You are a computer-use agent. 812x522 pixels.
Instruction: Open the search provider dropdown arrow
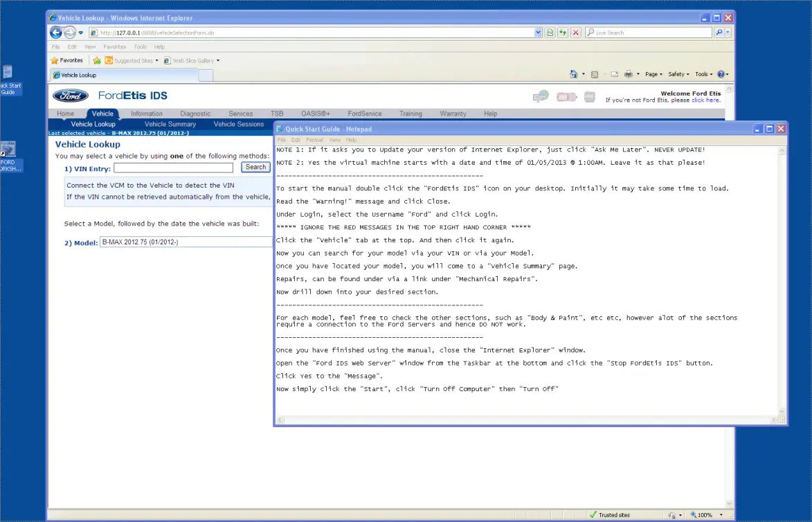(x=728, y=32)
